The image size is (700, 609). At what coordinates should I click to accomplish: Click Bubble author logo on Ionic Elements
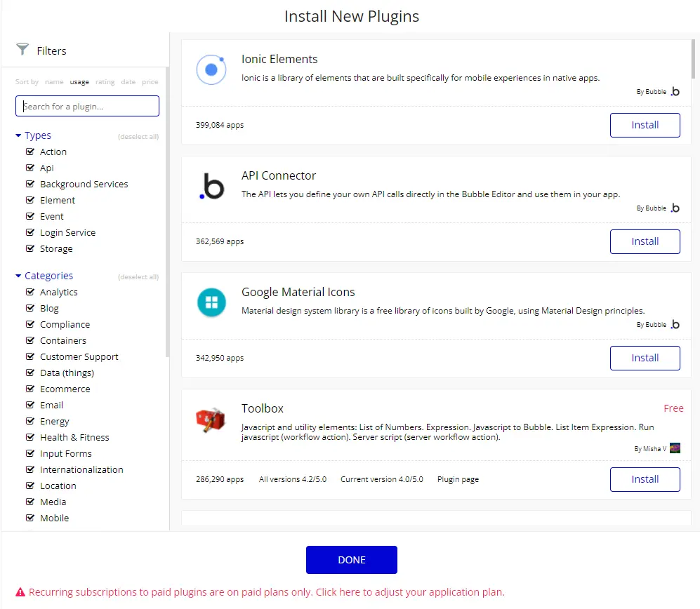coord(675,91)
